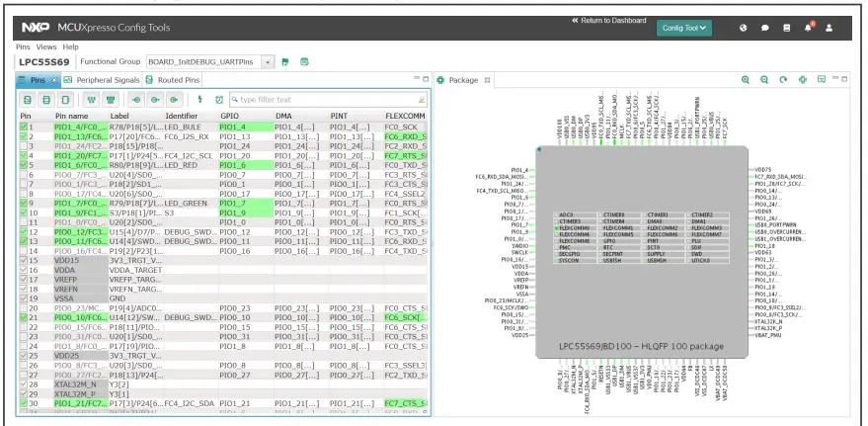The image size is (868, 426).
Task: Click the third page-view toolbar button in Pins
Action: point(65,100)
